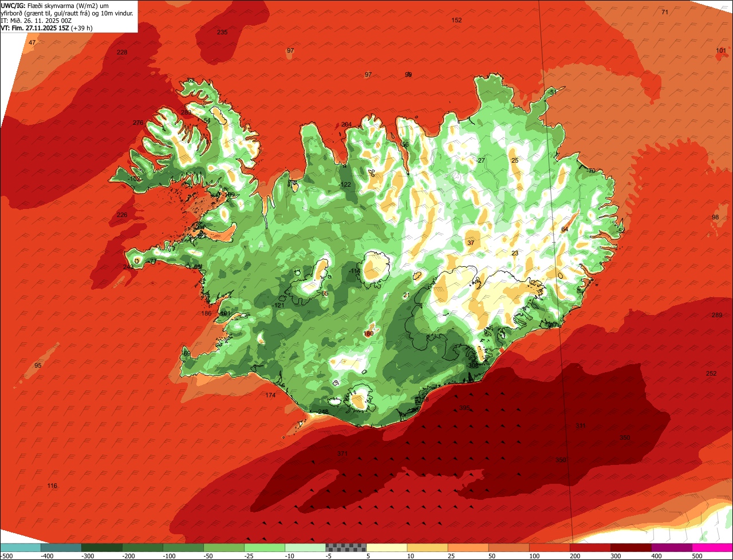Image resolution: width=733 pixels, height=560 pixels.
Task: Click the map value -121
Action: (x=279, y=305)
